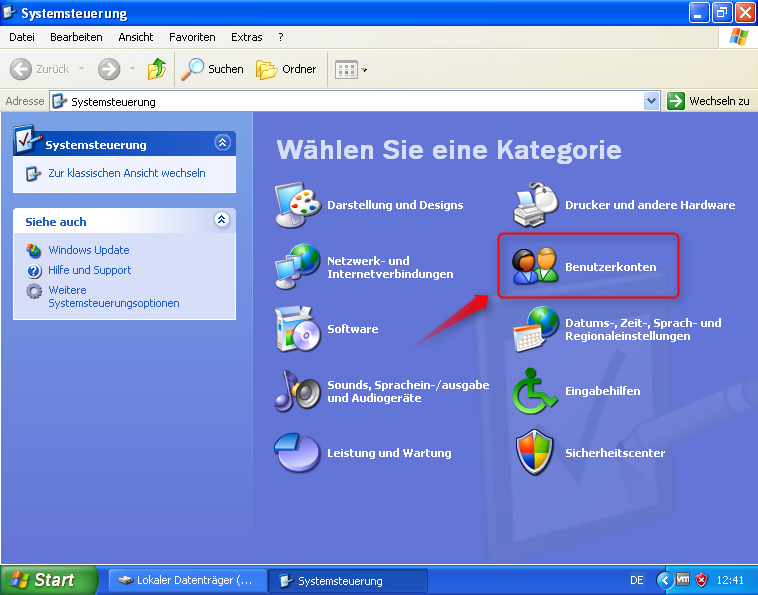
Task: Minimize the Systemsteuerung window
Action: [698, 13]
